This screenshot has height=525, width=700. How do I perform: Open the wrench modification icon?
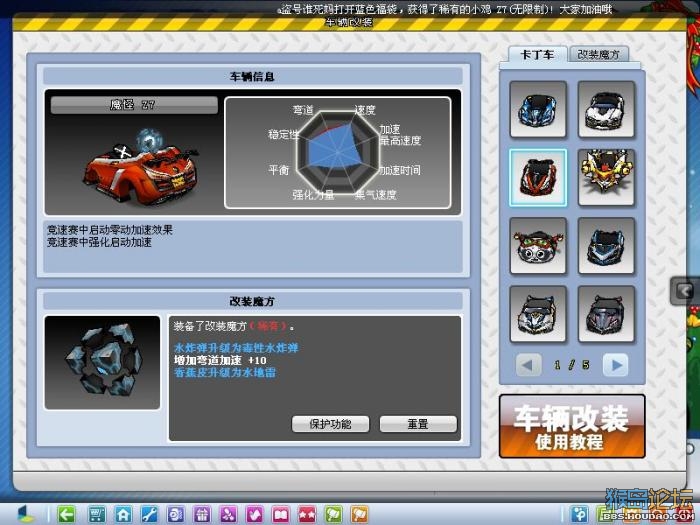(149, 514)
